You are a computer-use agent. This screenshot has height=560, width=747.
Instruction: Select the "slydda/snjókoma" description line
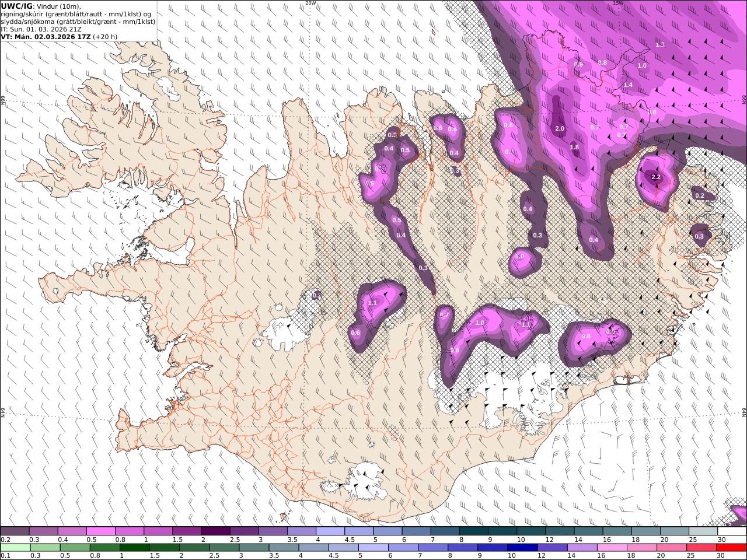tap(78, 22)
